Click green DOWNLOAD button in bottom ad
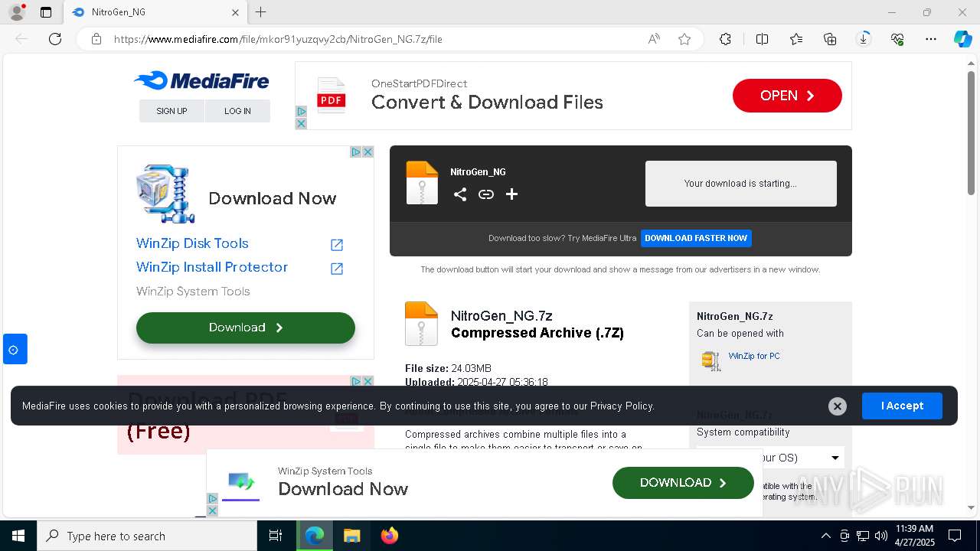 pos(683,483)
